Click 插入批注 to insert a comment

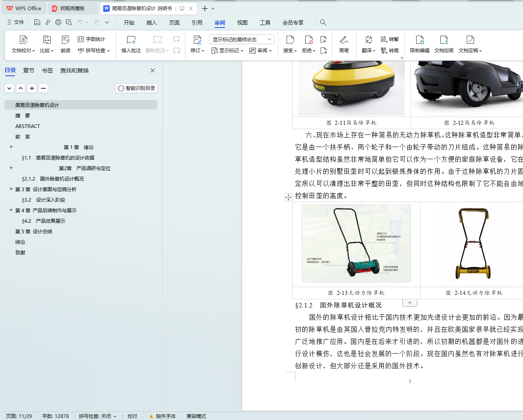131,44
